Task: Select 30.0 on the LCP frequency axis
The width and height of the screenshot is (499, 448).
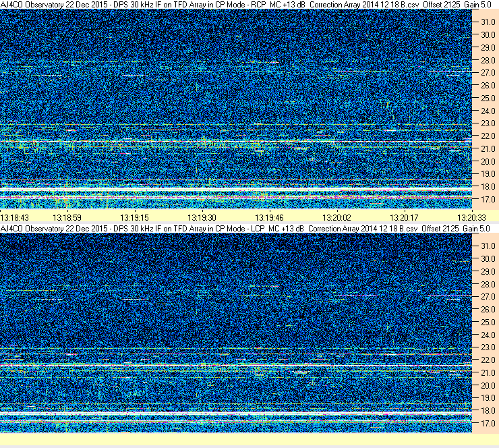Action: tap(488, 259)
